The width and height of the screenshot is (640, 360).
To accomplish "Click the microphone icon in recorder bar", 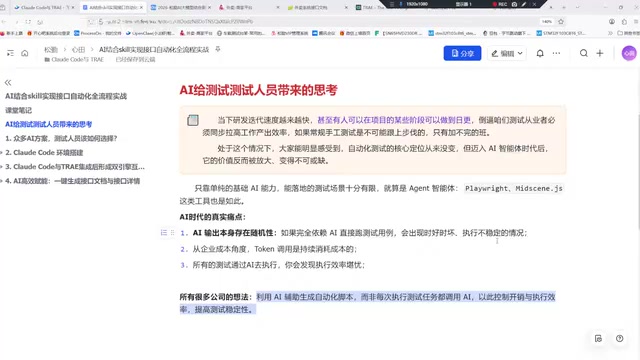I will click(x=400, y=4).
